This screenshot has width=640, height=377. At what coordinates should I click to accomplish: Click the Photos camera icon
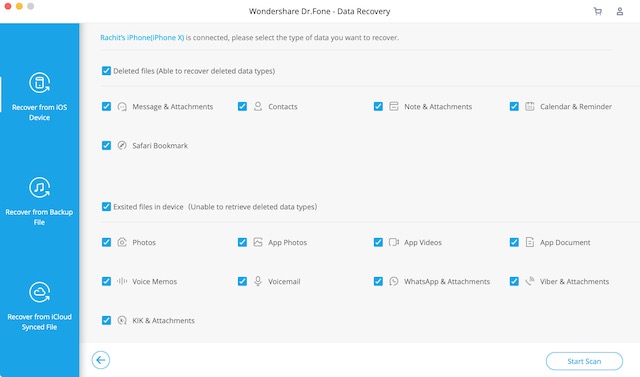[x=122, y=242]
